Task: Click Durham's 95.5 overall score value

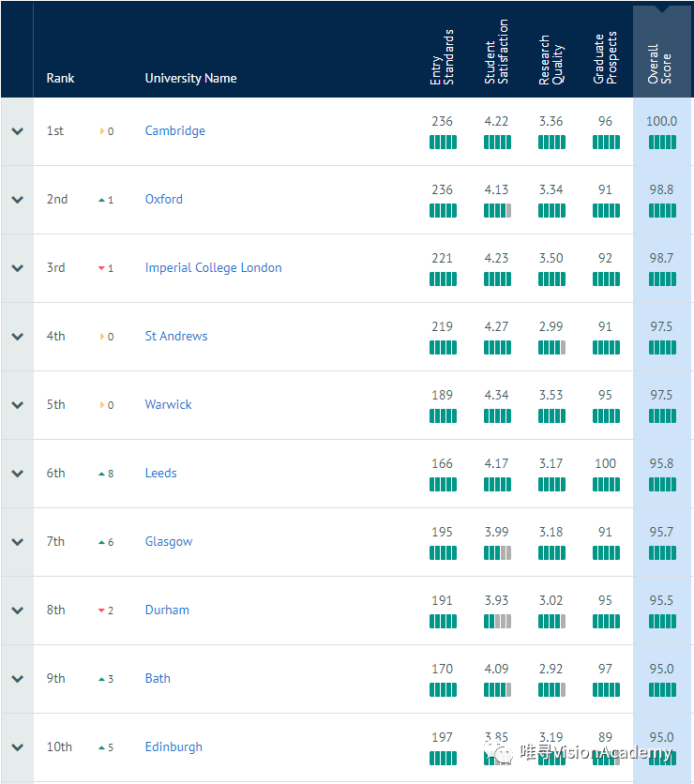Action: click(662, 600)
